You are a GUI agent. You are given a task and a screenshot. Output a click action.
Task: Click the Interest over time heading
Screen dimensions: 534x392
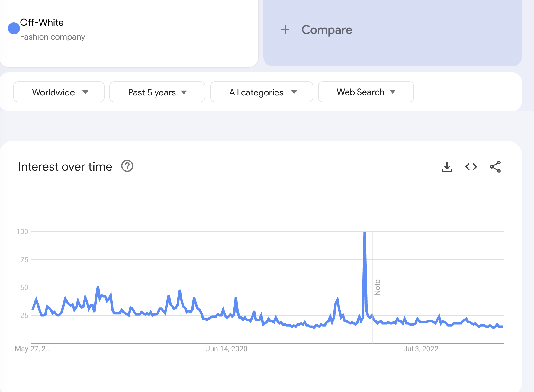tap(65, 166)
